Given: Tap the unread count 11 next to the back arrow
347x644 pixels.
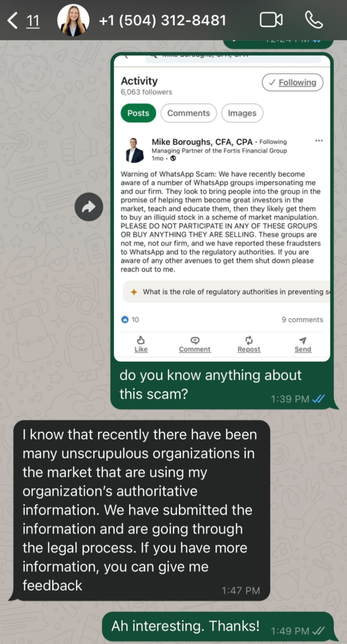Looking at the screenshot, I should pyautogui.click(x=33, y=21).
